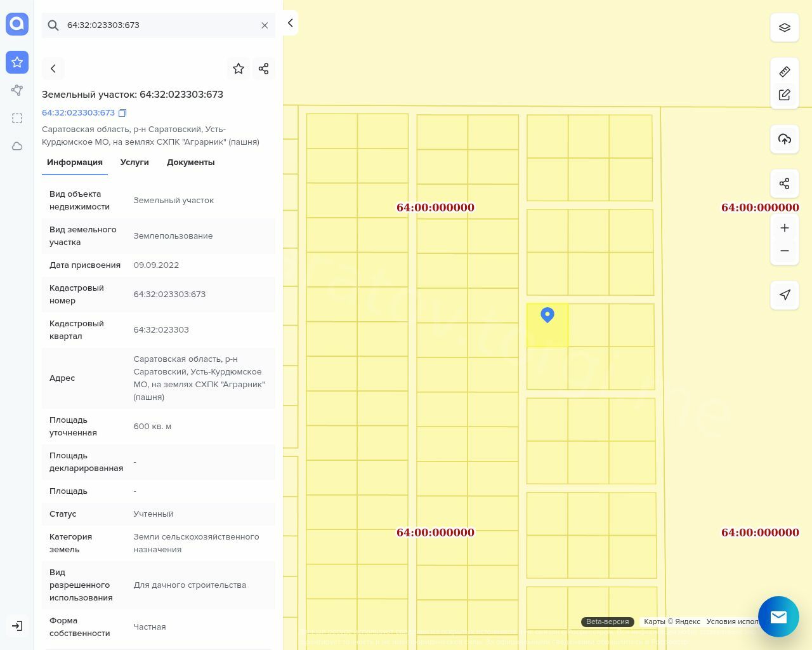812x650 pixels.
Task: Add parcel to favorites with star
Action: (239, 69)
